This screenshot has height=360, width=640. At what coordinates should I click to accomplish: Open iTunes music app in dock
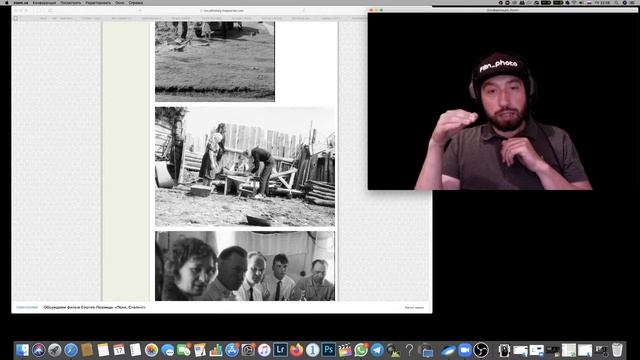point(264,350)
